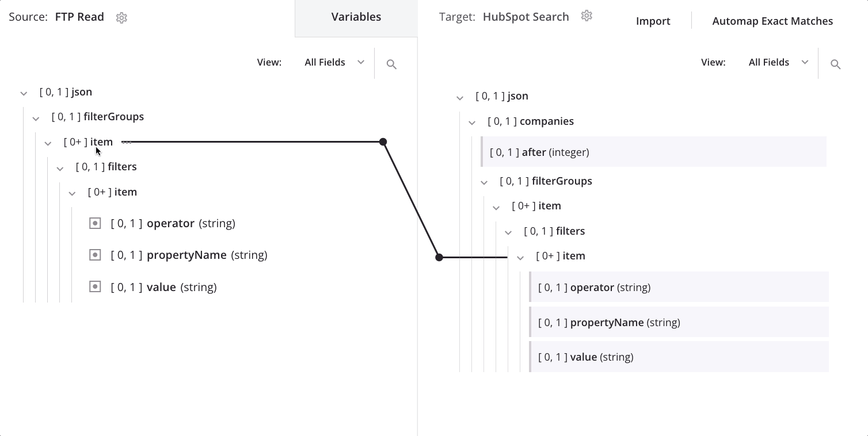868x436 pixels.
Task: Collapse the companies node in the target tree
Action: click(472, 122)
